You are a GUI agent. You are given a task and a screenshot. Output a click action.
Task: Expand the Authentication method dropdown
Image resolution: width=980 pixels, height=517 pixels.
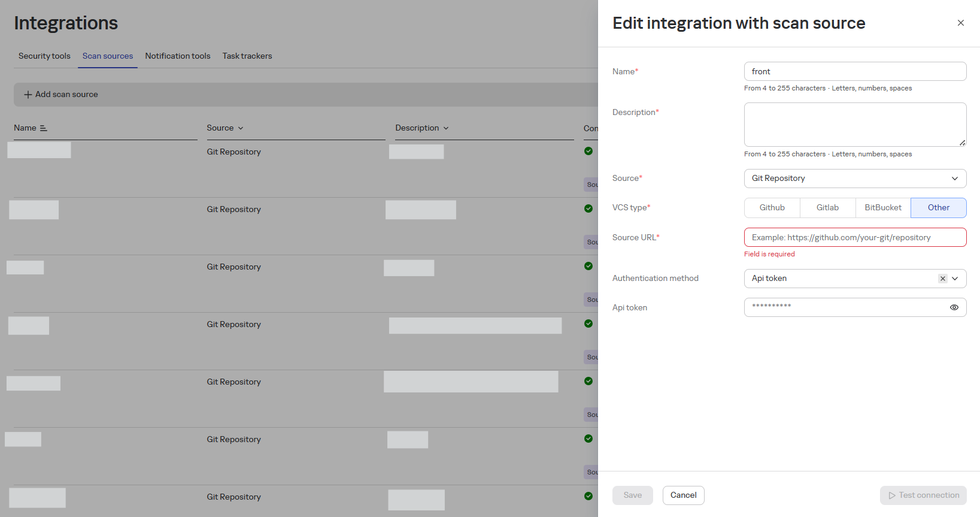click(955, 279)
